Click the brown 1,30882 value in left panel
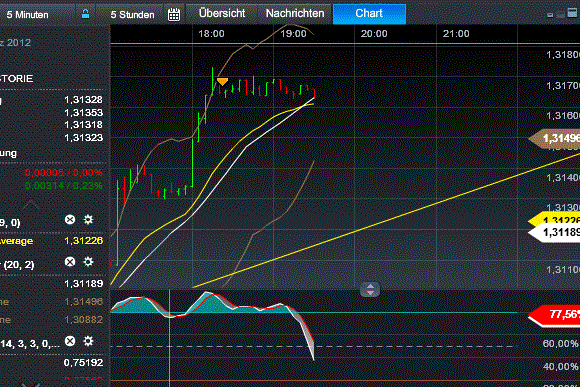 pos(83,320)
